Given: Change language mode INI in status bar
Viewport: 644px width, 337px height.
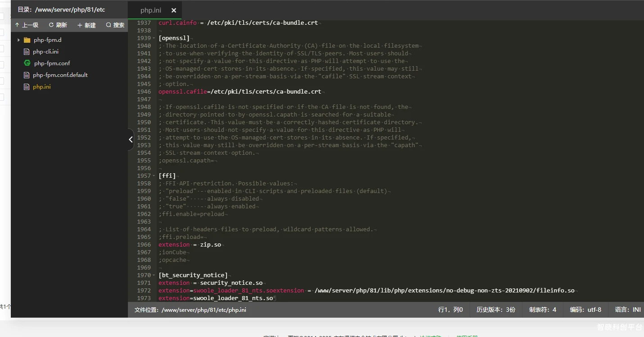Looking at the screenshot, I should click(x=627, y=310).
